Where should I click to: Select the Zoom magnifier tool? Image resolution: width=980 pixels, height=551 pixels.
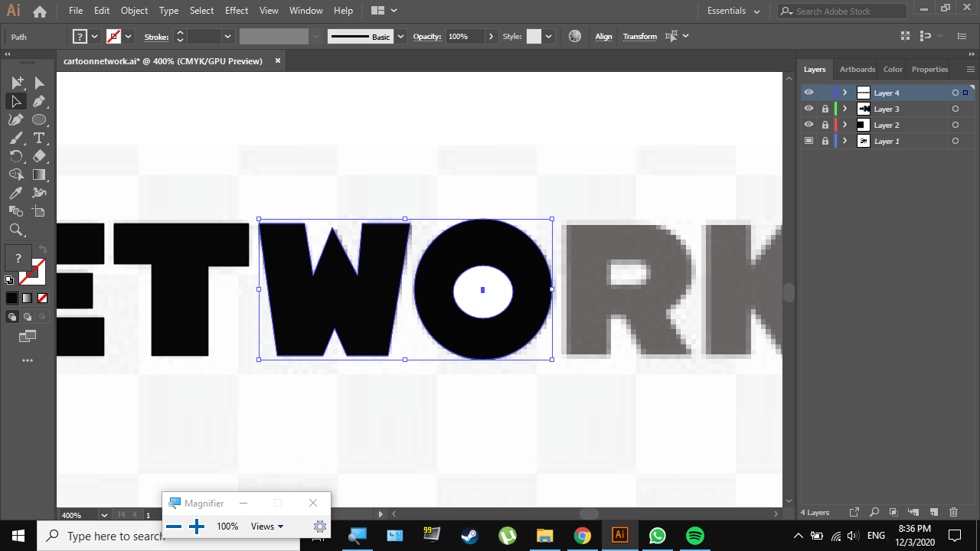click(16, 230)
